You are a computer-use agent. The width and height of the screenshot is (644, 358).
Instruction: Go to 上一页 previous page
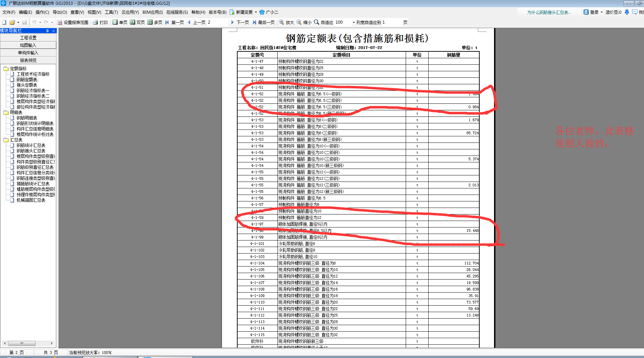click(x=196, y=22)
